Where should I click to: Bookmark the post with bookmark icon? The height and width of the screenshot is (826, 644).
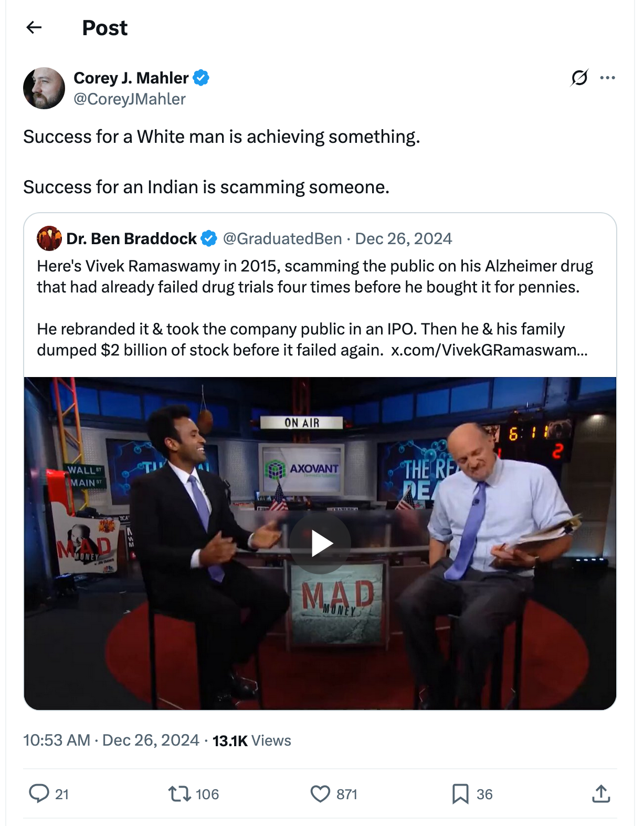(460, 793)
